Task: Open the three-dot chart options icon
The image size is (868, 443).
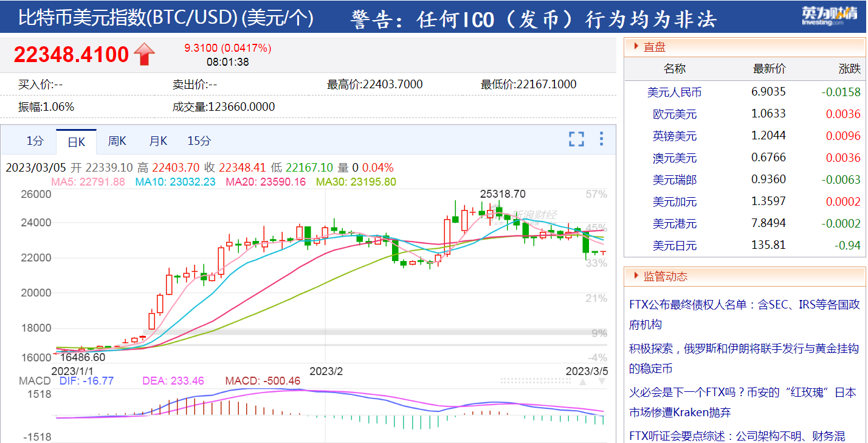Action: [x=601, y=139]
